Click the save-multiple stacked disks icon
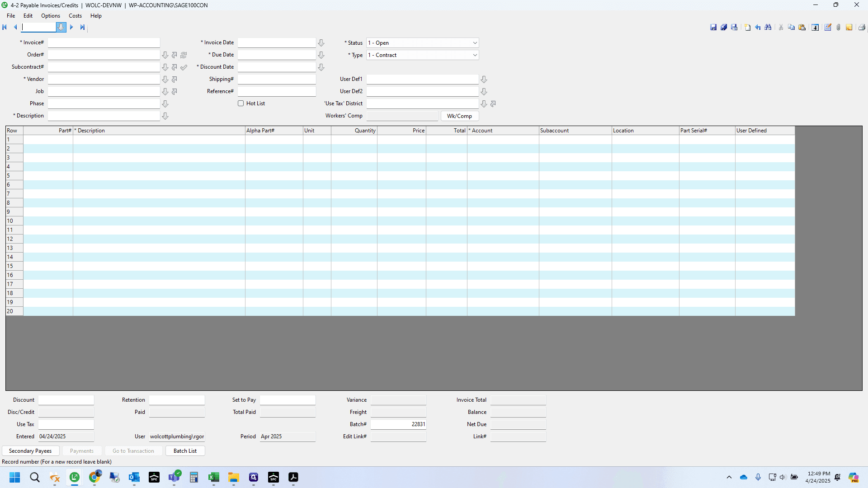 (724, 28)
